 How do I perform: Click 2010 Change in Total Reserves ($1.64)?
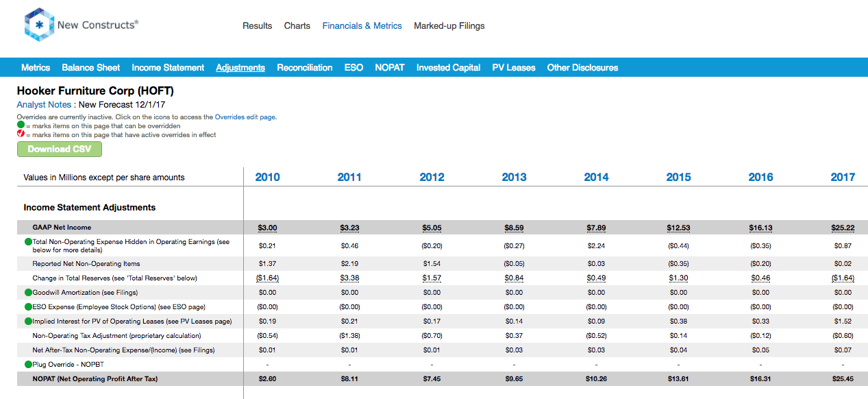coord(267,278)
